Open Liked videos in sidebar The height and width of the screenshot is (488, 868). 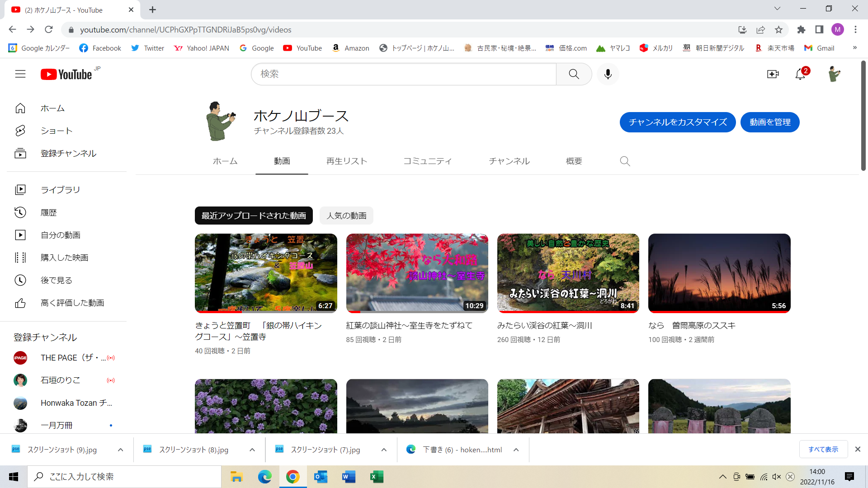[x=72, y=303]
